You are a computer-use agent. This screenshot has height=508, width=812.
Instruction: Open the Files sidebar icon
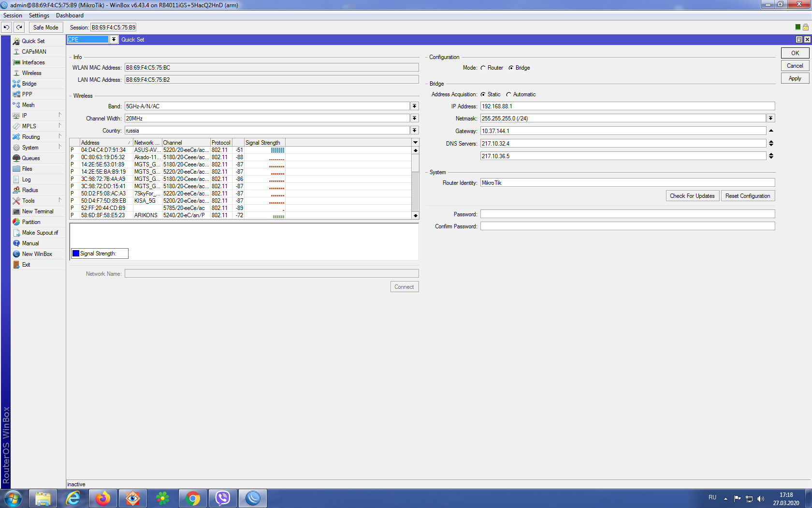(x=16, y=169)
